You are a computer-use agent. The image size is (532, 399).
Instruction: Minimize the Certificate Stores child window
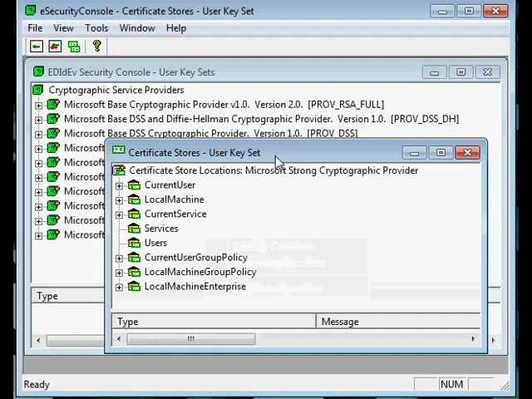click(x=414, y=153)
